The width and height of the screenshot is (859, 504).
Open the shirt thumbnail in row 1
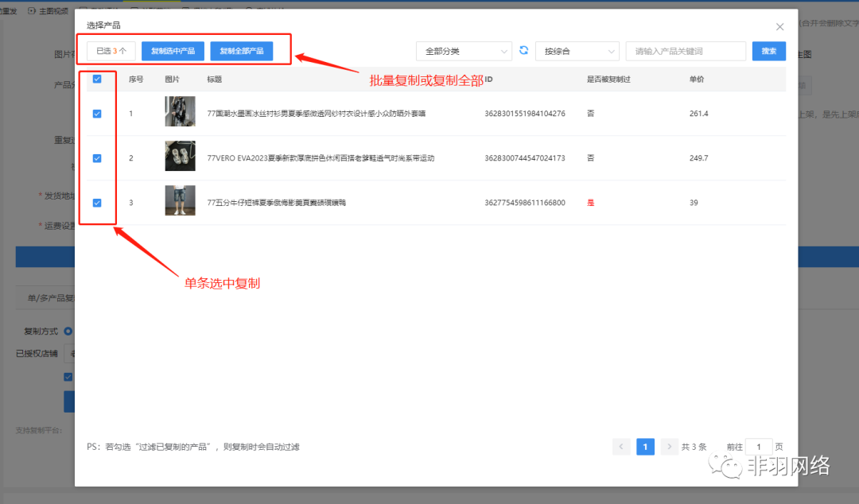tap(180, 112)
